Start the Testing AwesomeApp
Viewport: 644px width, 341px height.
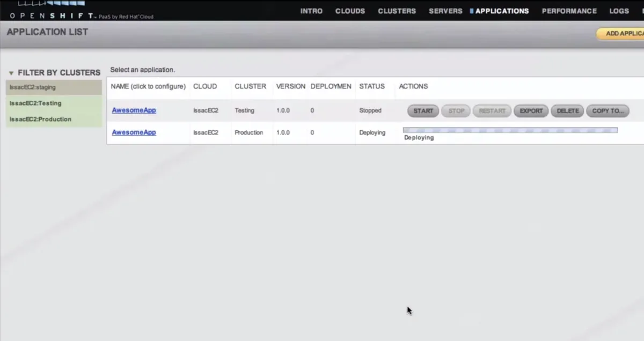point(423,111)
